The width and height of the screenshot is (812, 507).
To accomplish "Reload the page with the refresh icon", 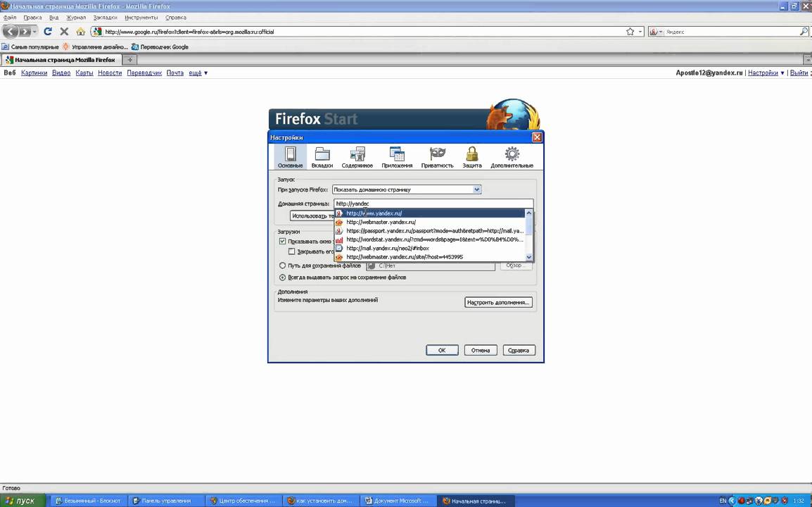I will 48,32.
